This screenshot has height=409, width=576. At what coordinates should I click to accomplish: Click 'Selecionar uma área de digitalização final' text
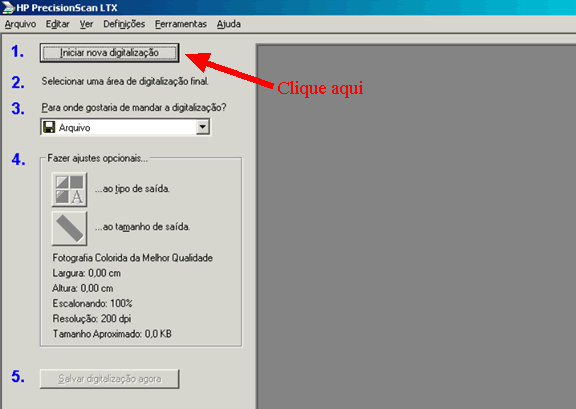pyautogui.click(x=125, y=81)
